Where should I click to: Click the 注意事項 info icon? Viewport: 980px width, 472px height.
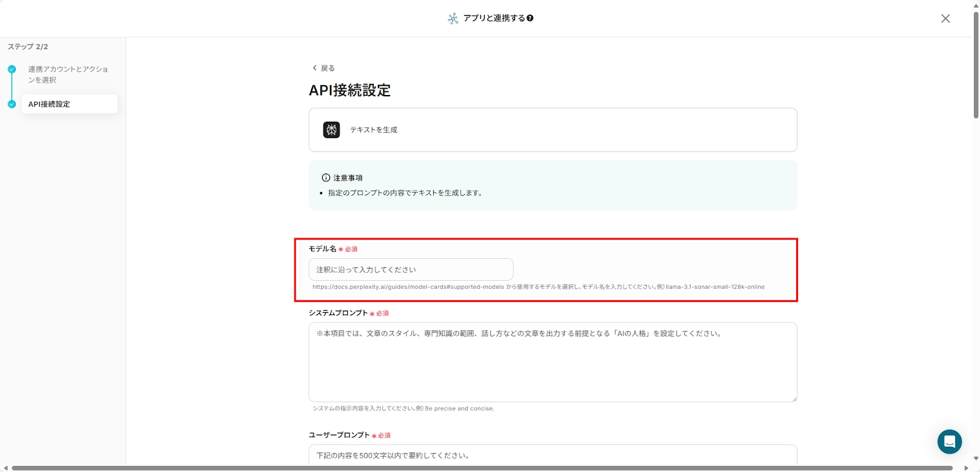coord(326,178)
